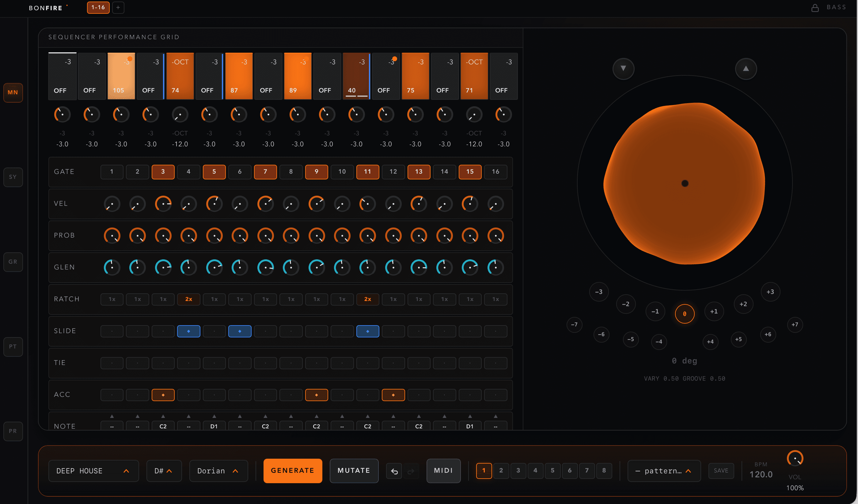Click the up triangle above the orb
This screenshot has width=858, height=504.
(x=746, y=68)
